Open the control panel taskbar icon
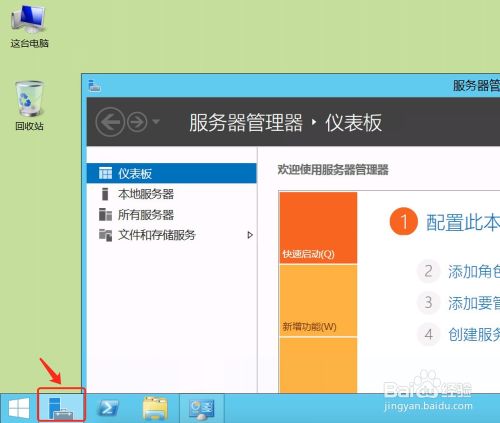500x423 pixels. pyautogui.click(x=201, y=409)
